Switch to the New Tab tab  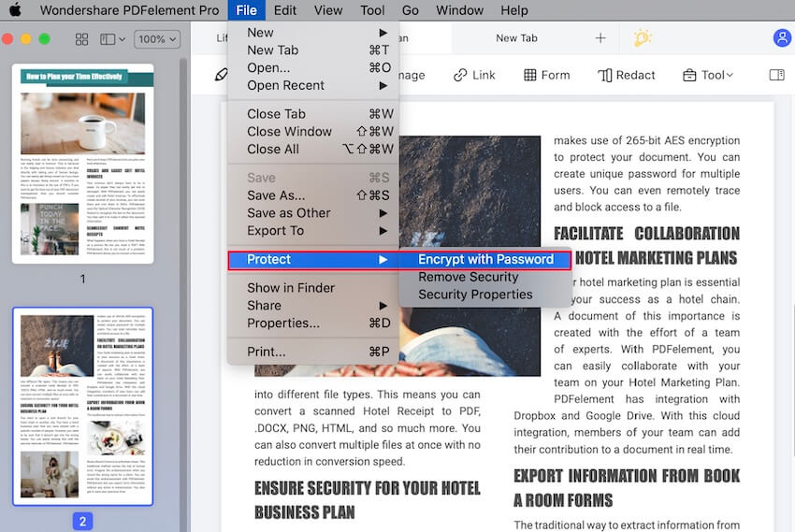pyautogui.click(x=516, y=38)
